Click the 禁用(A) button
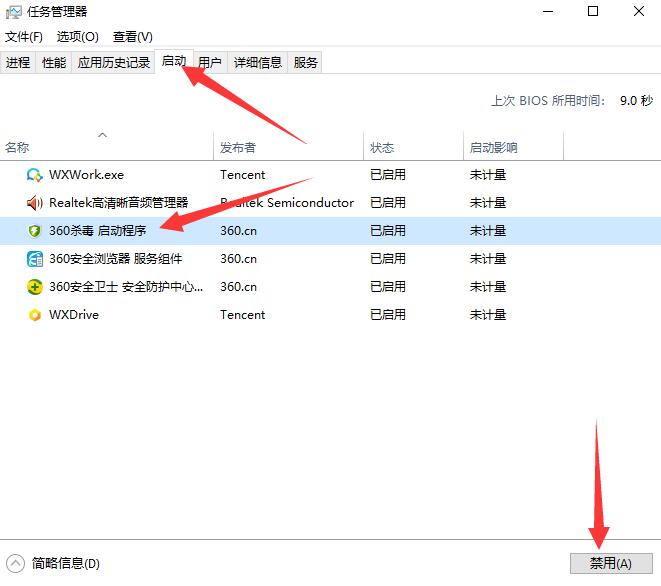 [611, 564]
